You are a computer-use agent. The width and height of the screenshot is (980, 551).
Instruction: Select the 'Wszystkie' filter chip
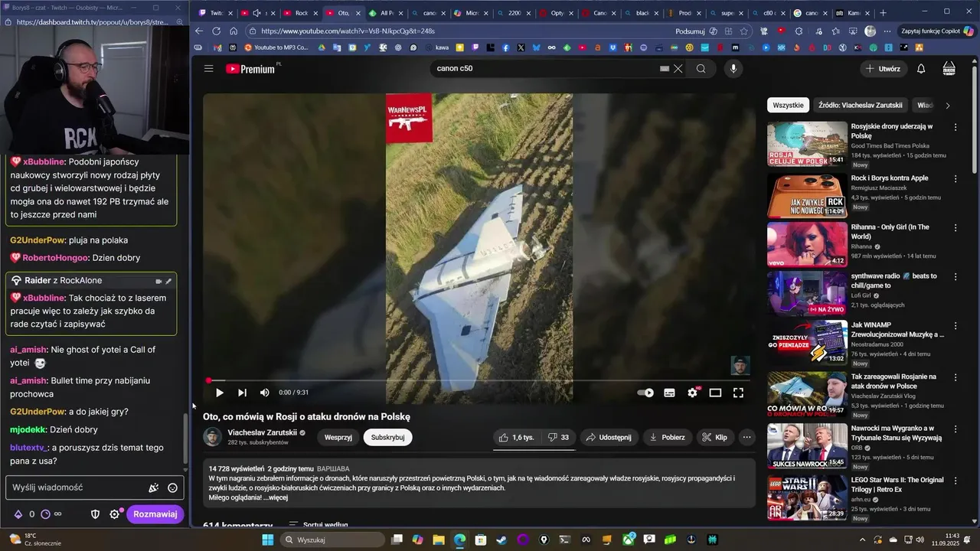(788, 105)
